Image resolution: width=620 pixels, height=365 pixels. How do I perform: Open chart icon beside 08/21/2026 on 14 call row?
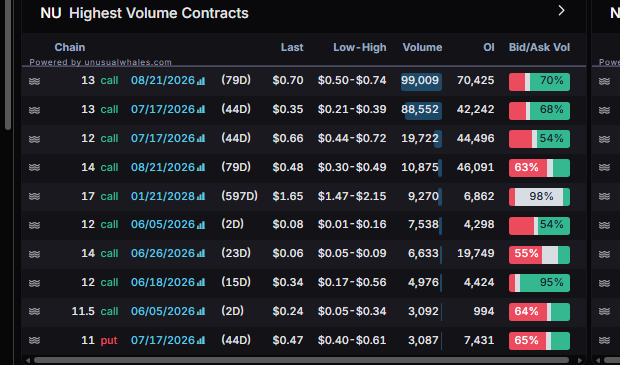click(201, 168)
